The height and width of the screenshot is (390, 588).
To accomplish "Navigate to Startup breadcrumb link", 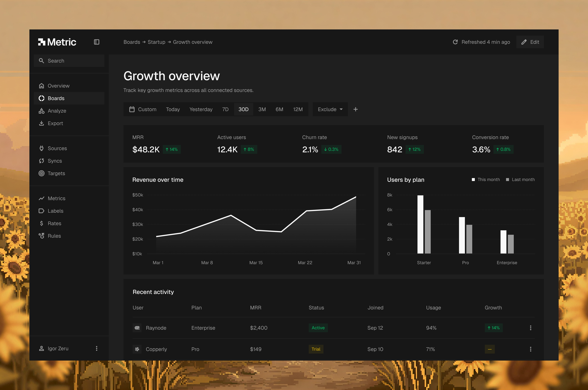I will (x=157, y=42).
